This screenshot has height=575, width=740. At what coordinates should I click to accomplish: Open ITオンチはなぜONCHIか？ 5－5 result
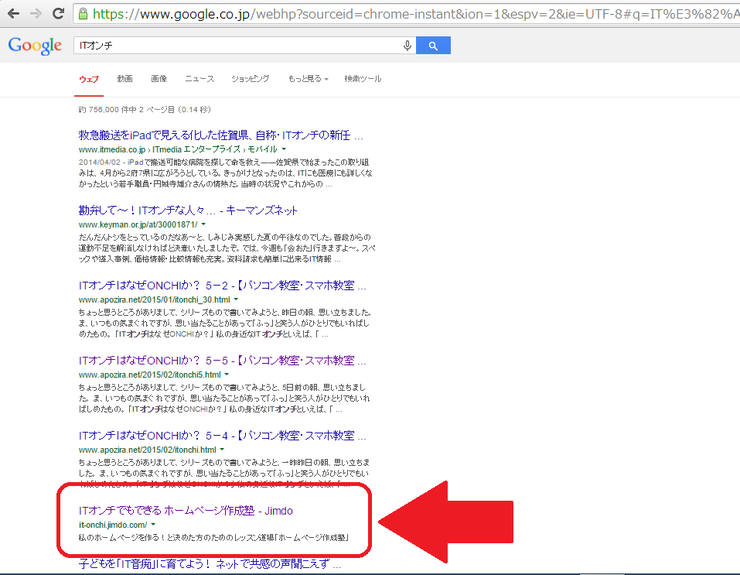(222, 361)
